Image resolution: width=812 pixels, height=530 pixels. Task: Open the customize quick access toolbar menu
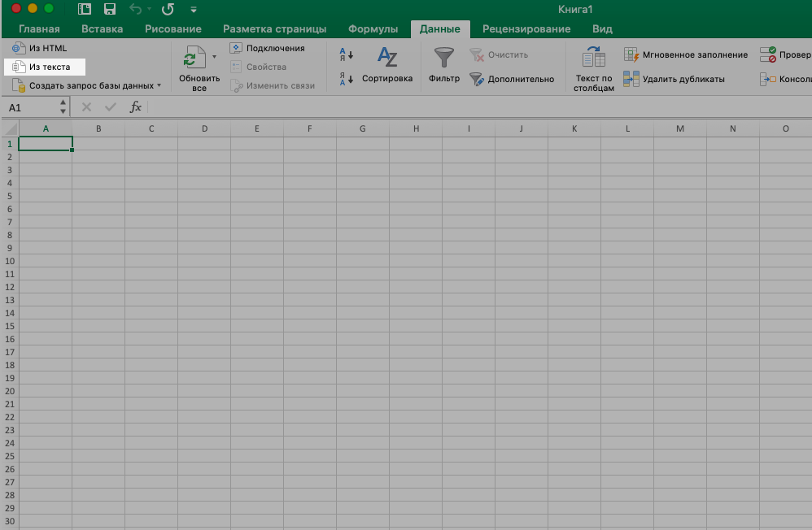[193, 9]
